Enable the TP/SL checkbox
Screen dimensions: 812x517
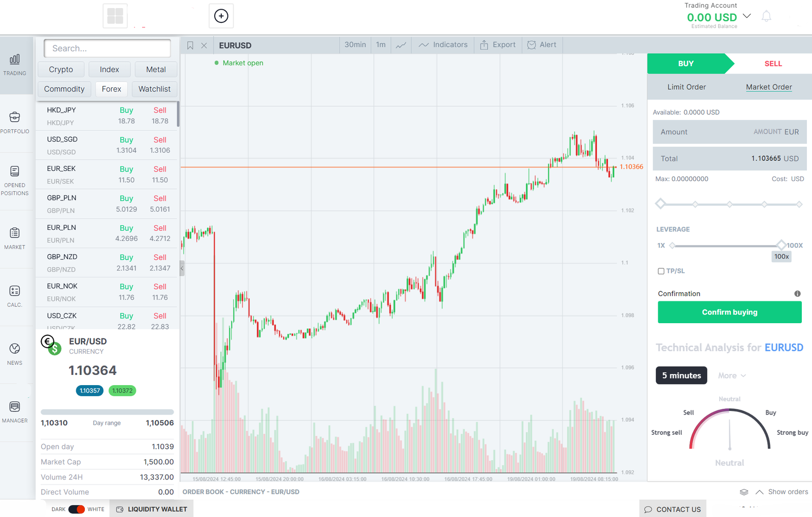(x=661, y=271)
